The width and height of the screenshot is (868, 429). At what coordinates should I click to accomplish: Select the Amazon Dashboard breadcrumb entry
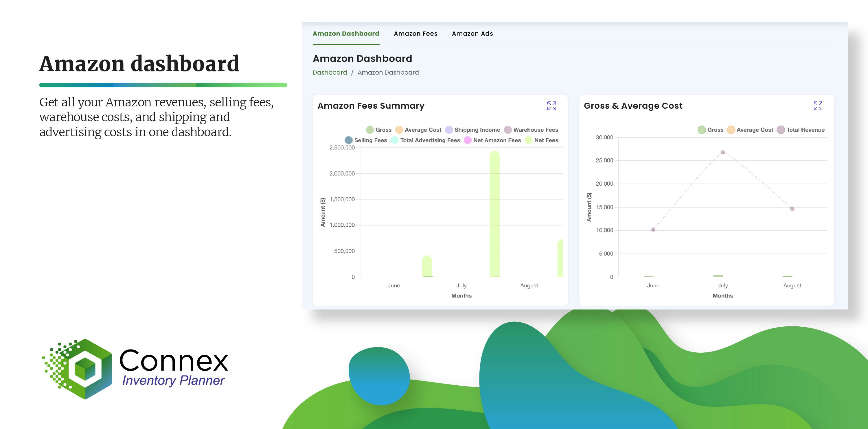click(x=388, y=72)
